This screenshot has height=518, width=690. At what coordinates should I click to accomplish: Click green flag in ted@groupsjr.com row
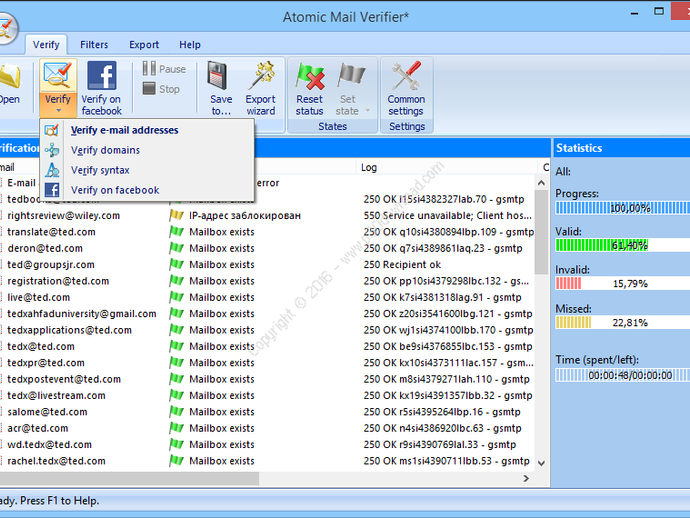coord(176,265)
